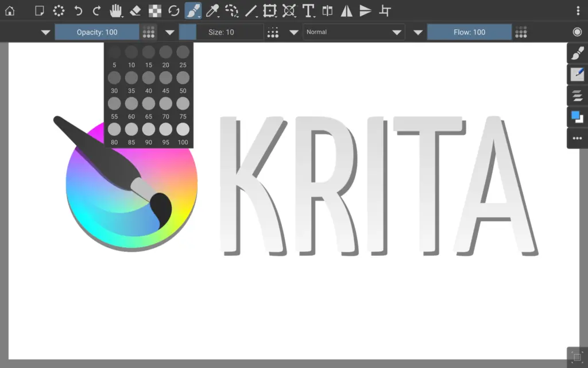Pick the 100 opacity preset

point(183,129)
